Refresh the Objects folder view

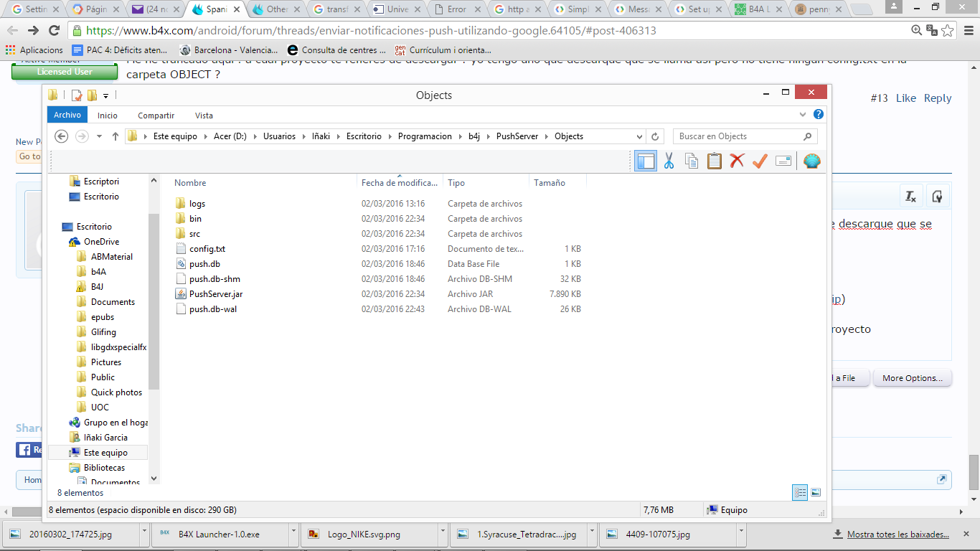pyautogui.click(x=655, y=136)
